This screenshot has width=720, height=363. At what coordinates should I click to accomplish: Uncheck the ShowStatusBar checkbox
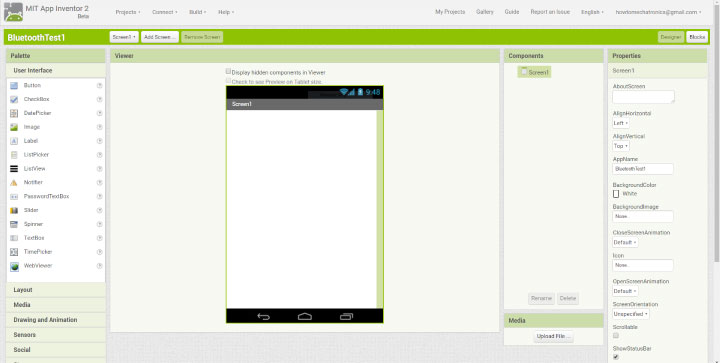[616, 357]
